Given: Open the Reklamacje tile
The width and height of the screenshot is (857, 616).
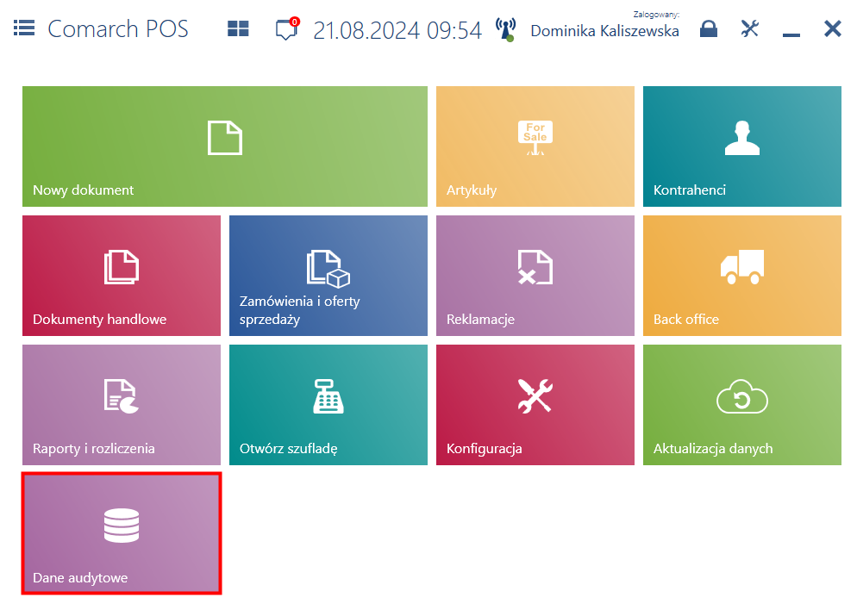Looking at the screenshot, I should click(535, 276).
